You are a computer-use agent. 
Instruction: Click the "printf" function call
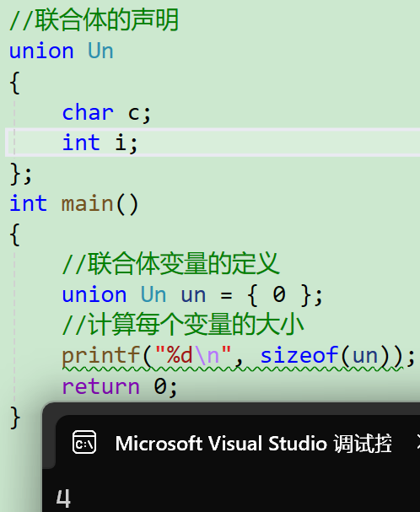point(100,356)
